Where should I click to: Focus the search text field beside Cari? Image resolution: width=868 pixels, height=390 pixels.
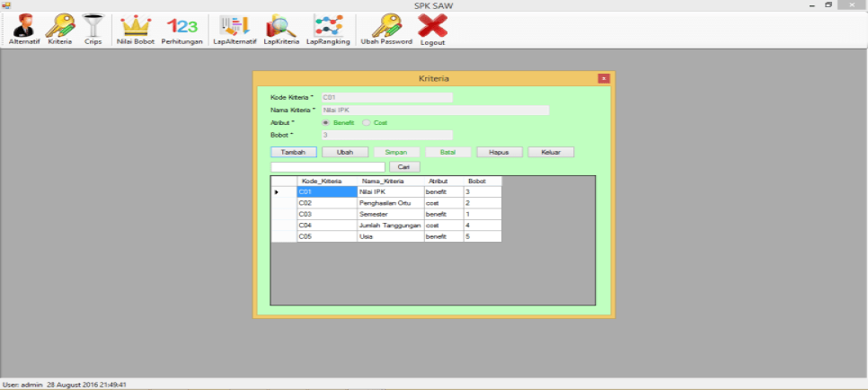(x=327, y=167)
